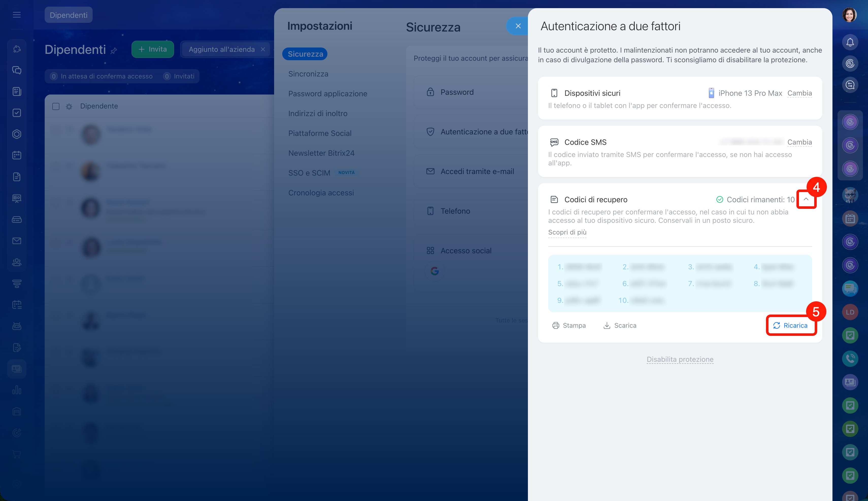
Task: Tick the select-all Dipendente checkbox
Action: click(56, 106)
